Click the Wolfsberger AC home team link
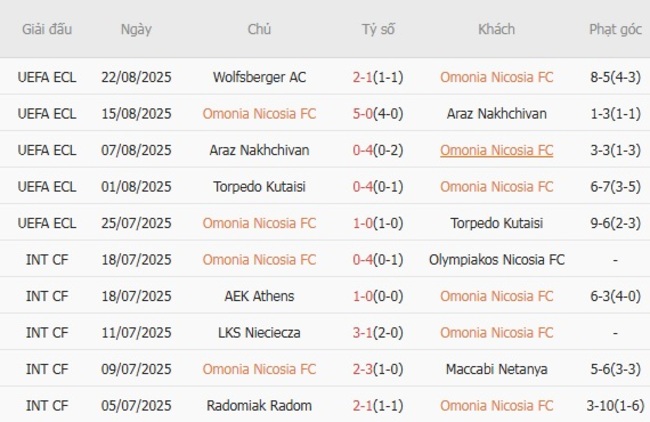Viewport: 650px width, 422px height. [x=259, y=77]
